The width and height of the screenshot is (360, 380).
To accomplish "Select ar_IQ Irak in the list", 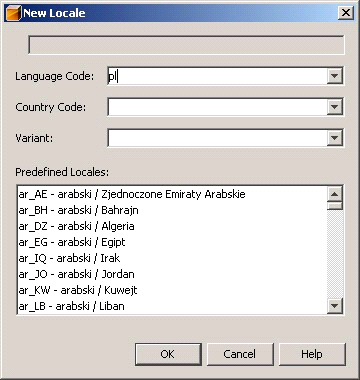I will coord(172,258).
